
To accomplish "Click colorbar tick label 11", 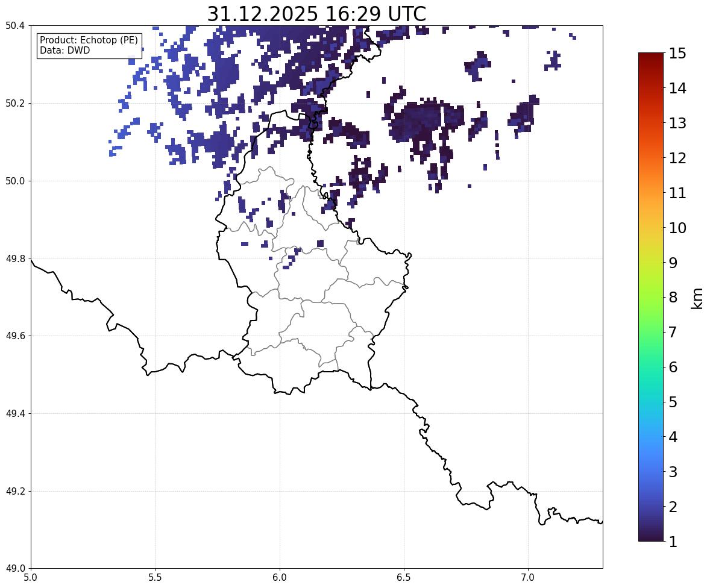I will coord(677,193).
